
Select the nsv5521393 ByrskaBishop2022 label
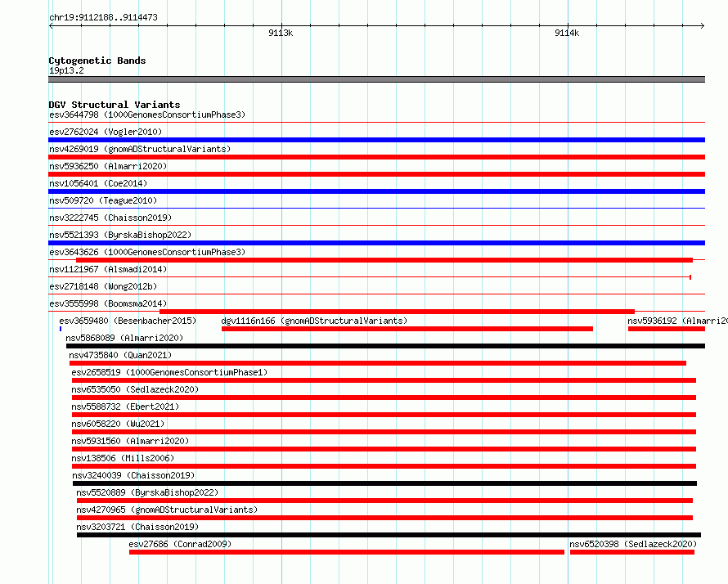[120, 235]
